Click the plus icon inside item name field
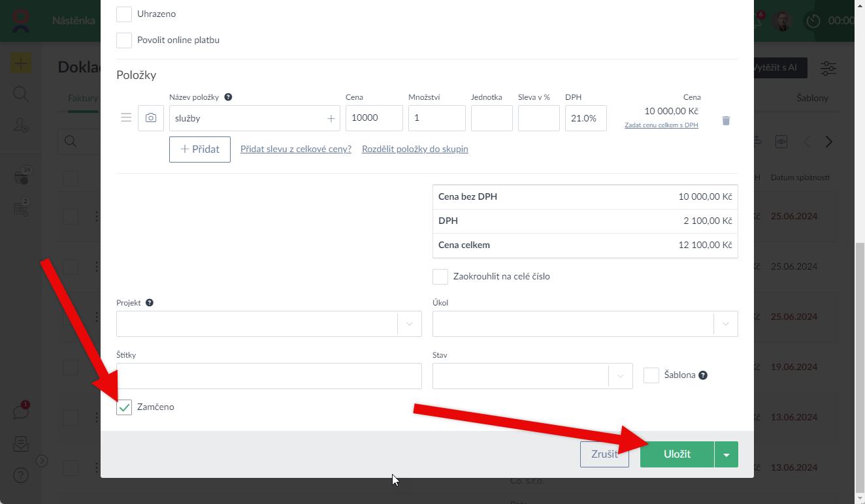Screen dimensions: 865x504 pos(331,119)
